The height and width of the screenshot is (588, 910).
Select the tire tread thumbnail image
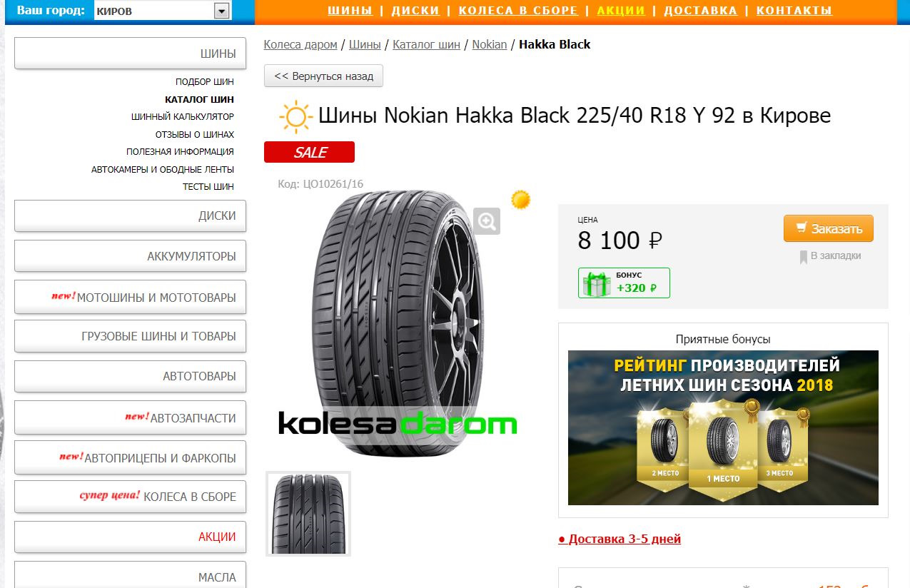pos(308,513)
